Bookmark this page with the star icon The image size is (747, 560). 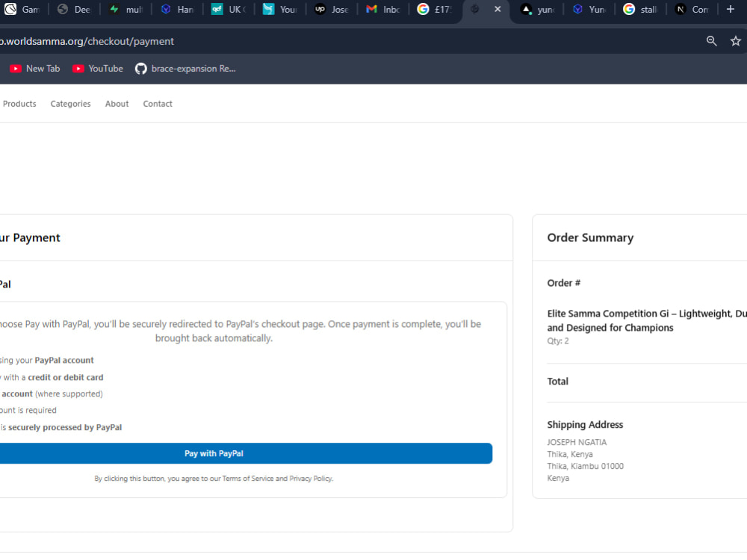pos(736,41)
